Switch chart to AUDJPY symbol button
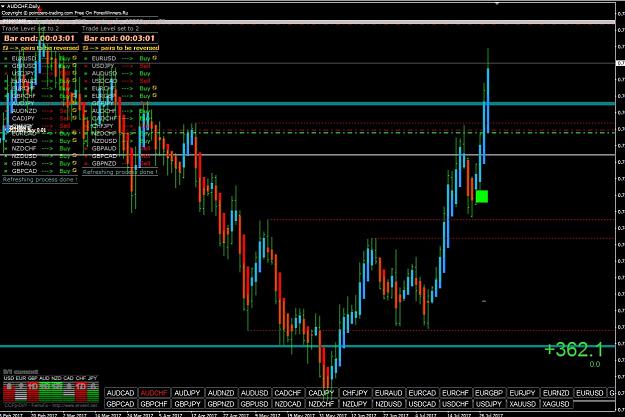Image resolution: width=625 pixels, height=417 pixels. pyautogui.click(x=187, y=393)
